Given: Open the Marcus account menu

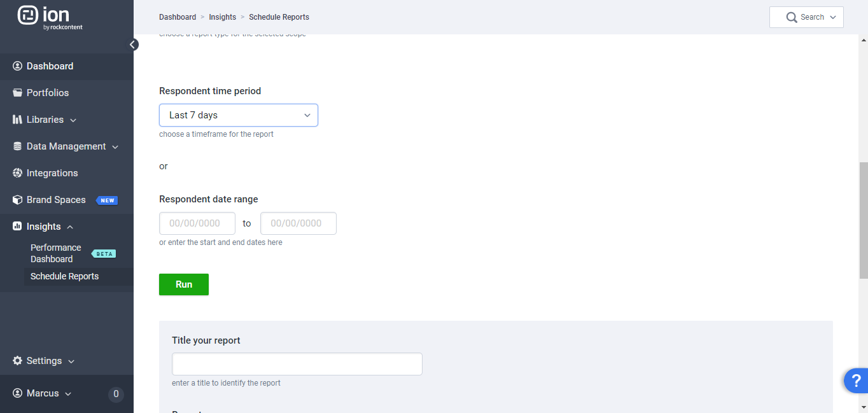Looking at the screenshot, I should 42,393.
